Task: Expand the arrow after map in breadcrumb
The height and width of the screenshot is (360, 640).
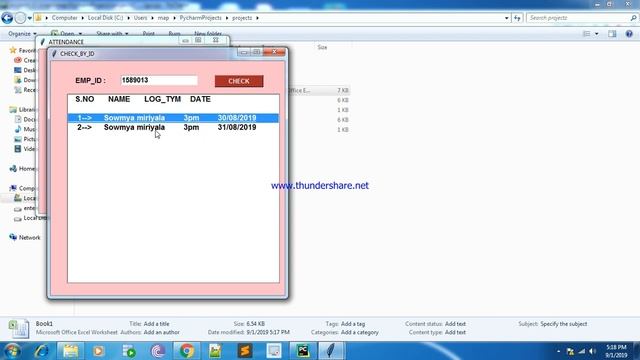Action: pos(174,18)
